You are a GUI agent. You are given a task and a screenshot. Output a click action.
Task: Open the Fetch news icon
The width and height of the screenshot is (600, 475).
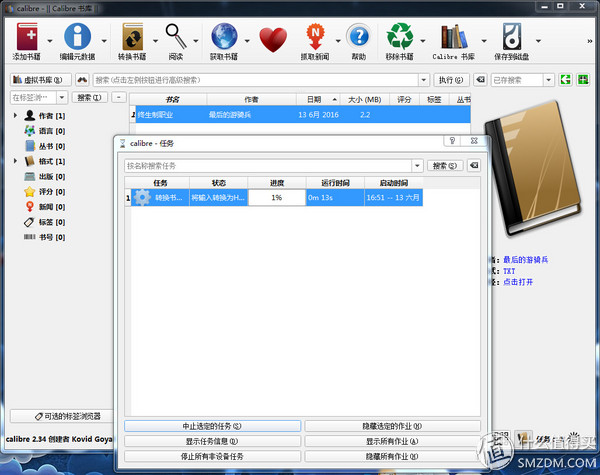click(x=315, y=37)
